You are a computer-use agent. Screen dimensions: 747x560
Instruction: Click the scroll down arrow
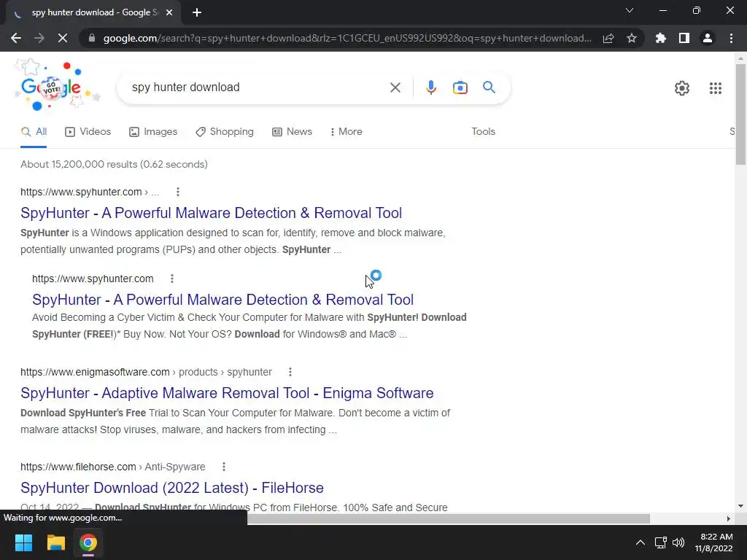[740, 506]
